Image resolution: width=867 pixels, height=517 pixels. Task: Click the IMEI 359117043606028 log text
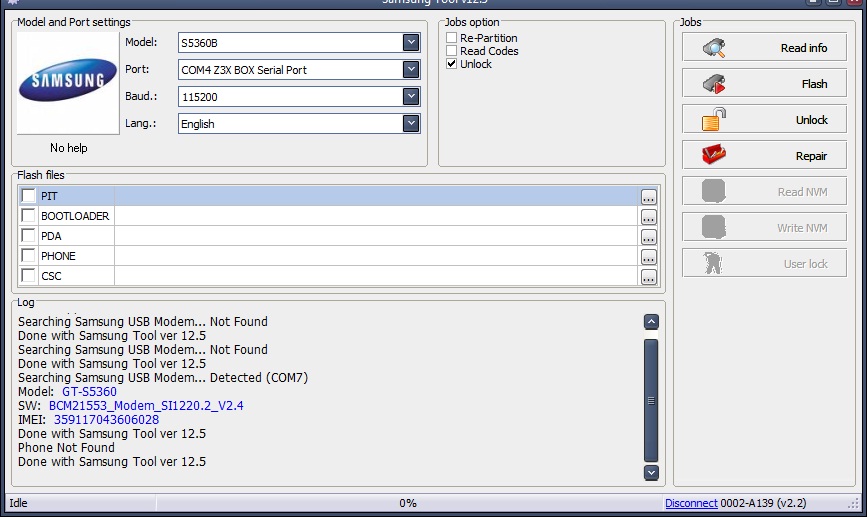pos(106,420)
